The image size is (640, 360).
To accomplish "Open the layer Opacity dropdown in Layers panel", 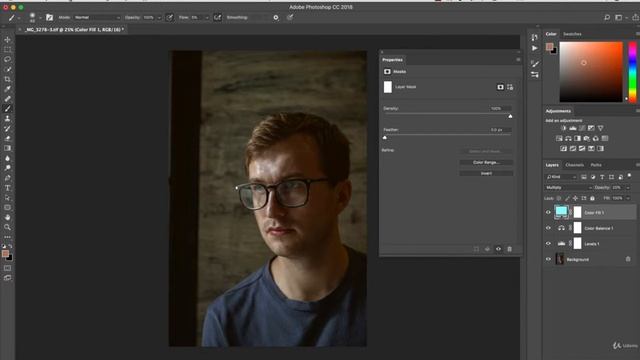I will [628, 187].
